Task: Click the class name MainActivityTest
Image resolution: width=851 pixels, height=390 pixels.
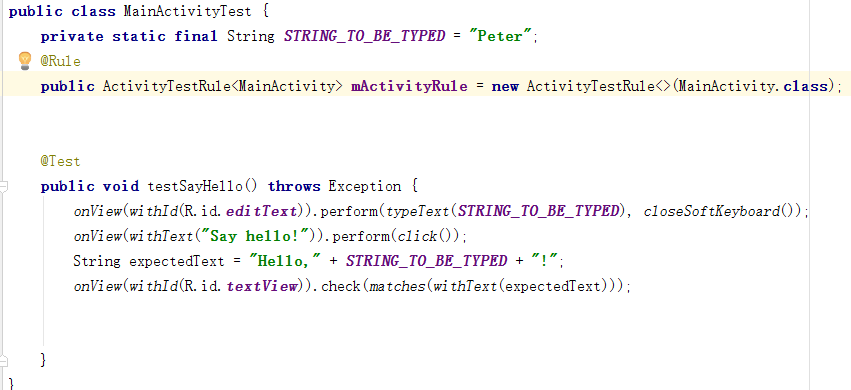Action: (188, 11)
